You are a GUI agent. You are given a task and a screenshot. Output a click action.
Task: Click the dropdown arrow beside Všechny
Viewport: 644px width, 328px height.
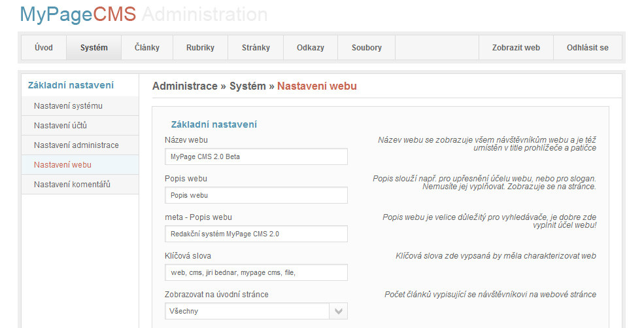[339, 311]
